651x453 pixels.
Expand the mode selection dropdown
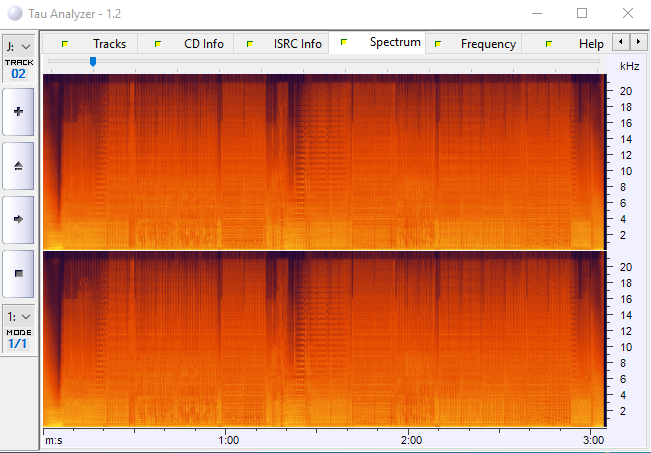coord(18,316)
